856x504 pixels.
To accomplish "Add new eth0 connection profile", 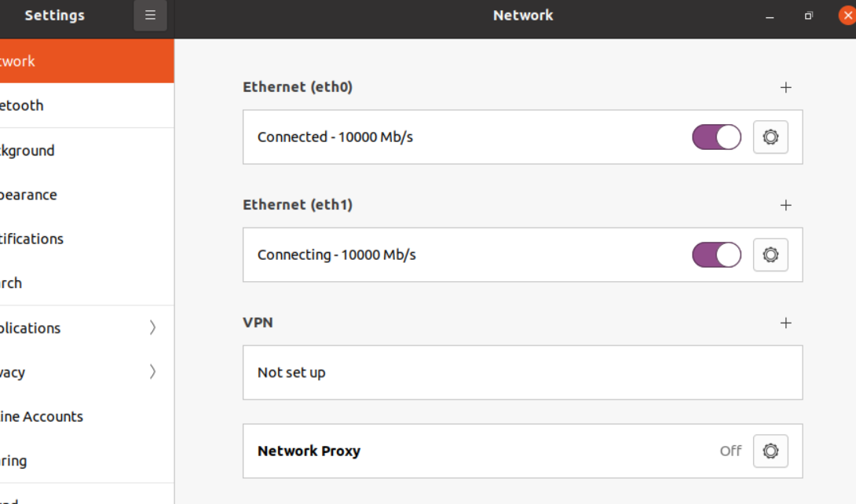I will [785, 88].
